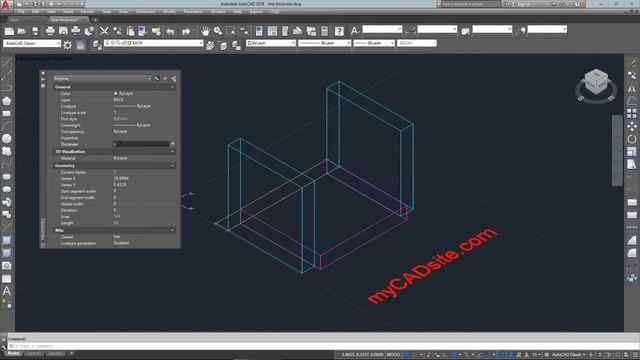Select the Erase tool in Modify toolbar
Viewport: 640px width, 360px height.
[632, 62]
